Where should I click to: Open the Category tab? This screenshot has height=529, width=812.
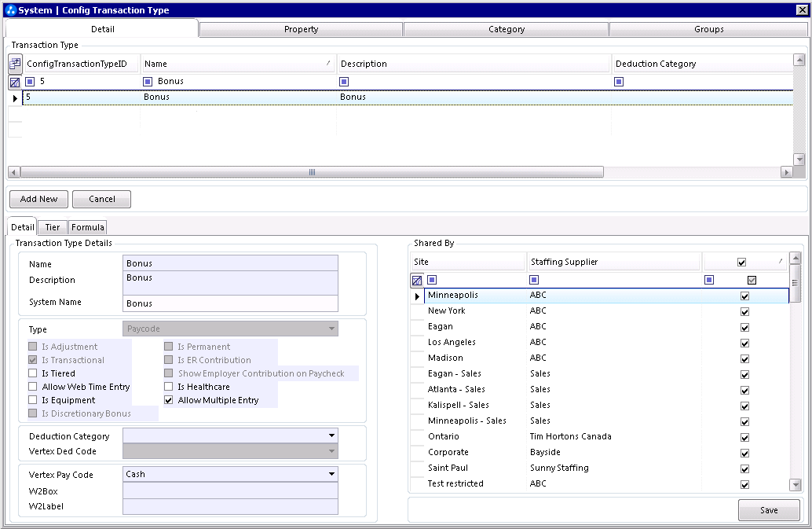coord(507,30)
